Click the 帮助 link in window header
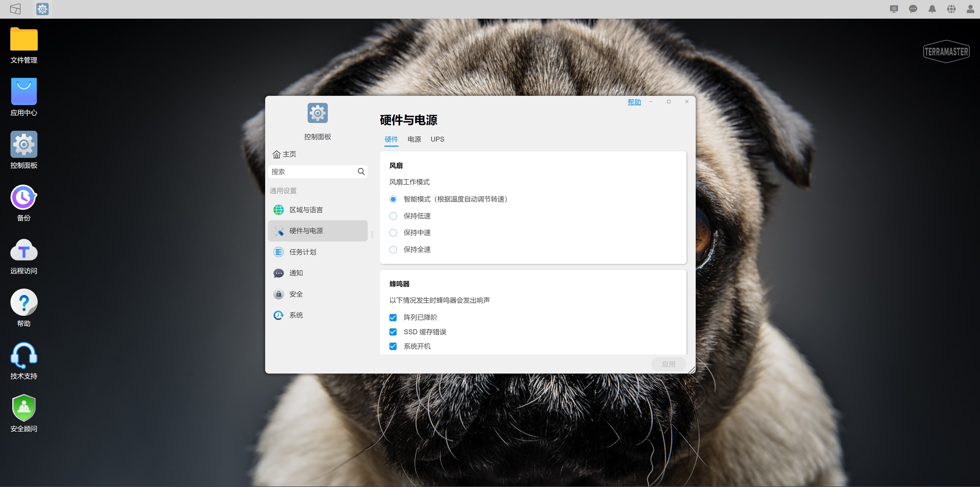 point(634,102)
